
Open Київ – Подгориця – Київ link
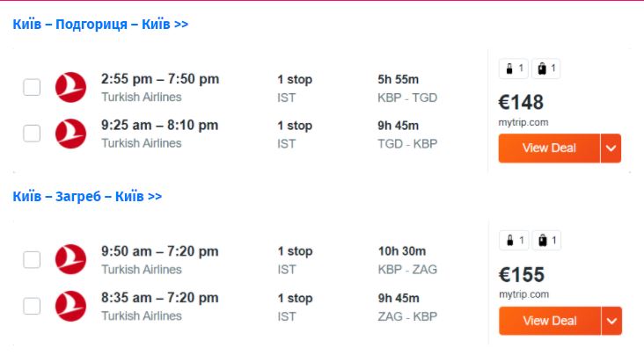pos(100,25)
